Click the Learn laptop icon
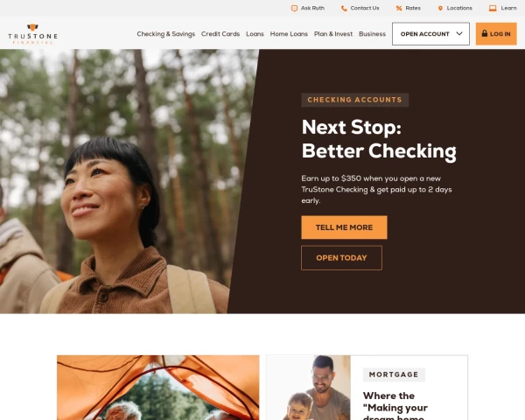 493,9
